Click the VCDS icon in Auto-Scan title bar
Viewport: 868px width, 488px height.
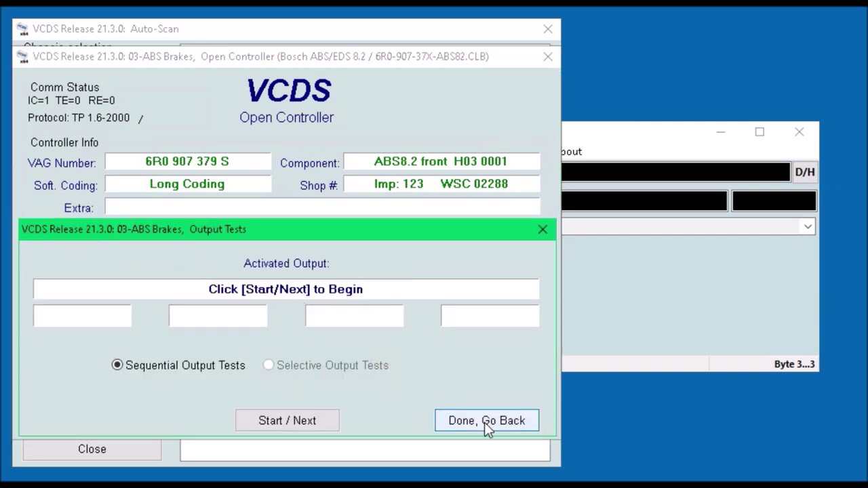(22, 29)
